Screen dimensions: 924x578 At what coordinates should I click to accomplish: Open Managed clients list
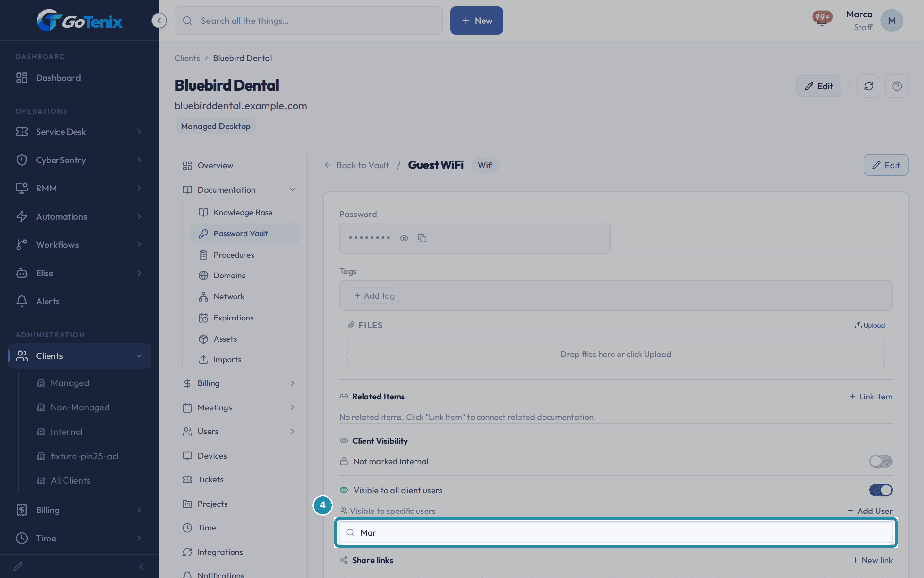(x=70, y=383)
